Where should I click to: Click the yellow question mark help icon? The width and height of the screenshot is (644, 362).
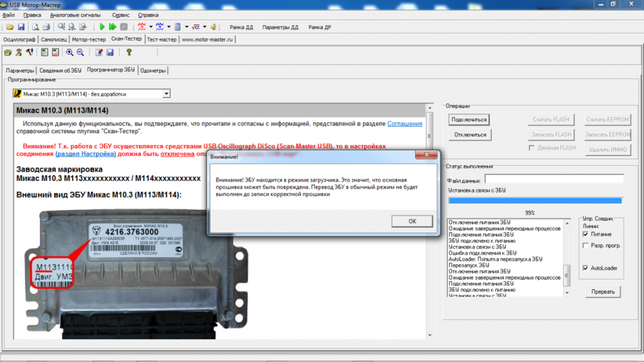[129, 53]
